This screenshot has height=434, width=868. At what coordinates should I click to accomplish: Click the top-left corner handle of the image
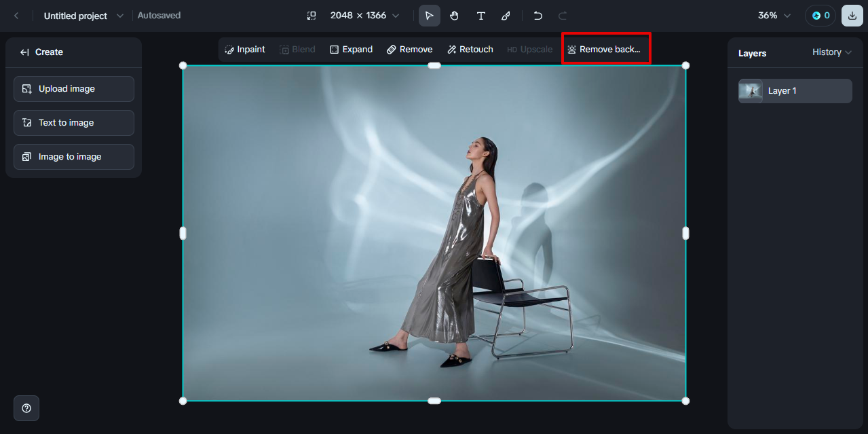point(183,65)
